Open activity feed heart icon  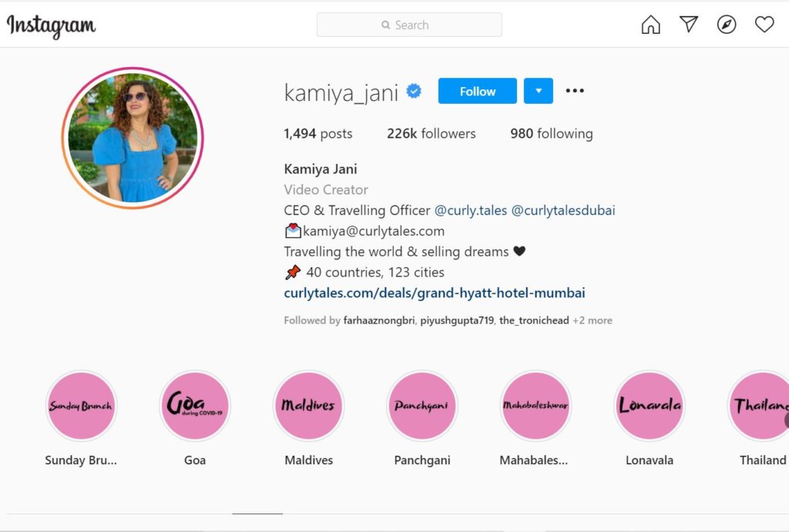tap(764, 24)
